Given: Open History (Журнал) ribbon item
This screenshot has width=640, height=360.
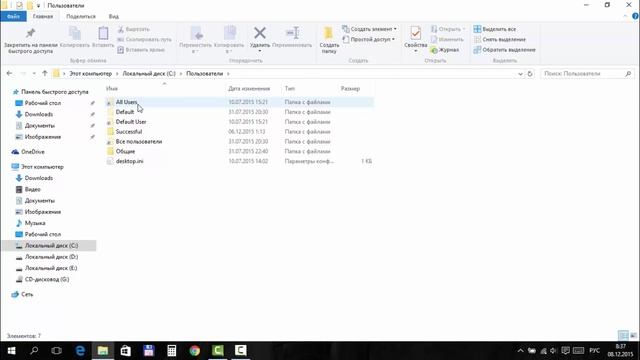Looking at the screenshot, I should click(x=444, y=50).
